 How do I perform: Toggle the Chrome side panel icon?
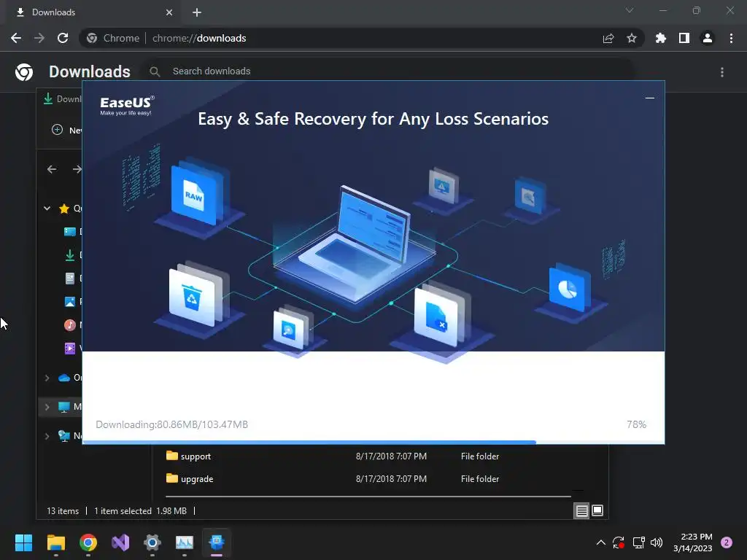(x=684, y=38)
